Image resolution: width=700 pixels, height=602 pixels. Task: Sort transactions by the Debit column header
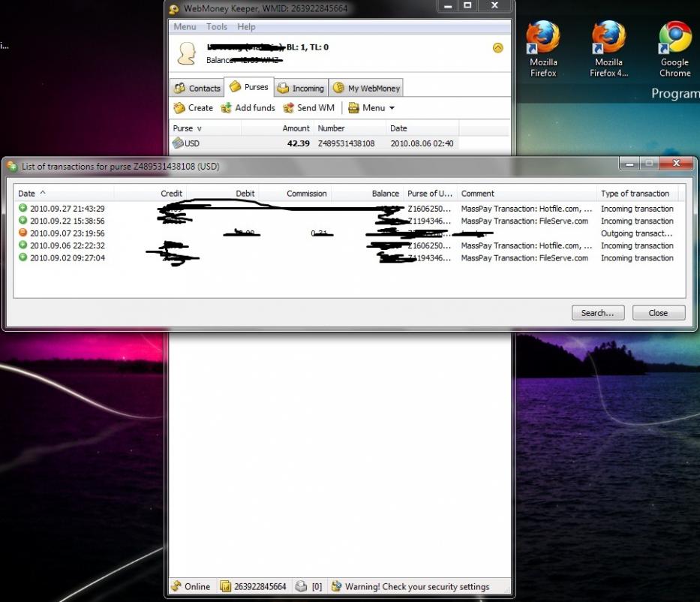(223, 194)
